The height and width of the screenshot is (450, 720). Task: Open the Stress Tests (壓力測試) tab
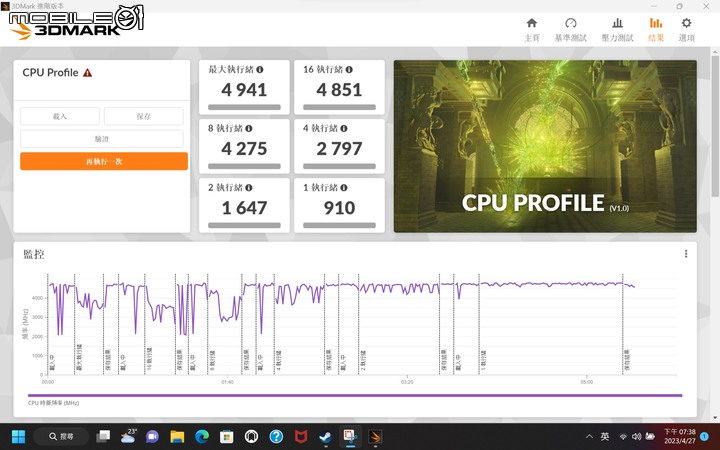[x=617, y=30]
